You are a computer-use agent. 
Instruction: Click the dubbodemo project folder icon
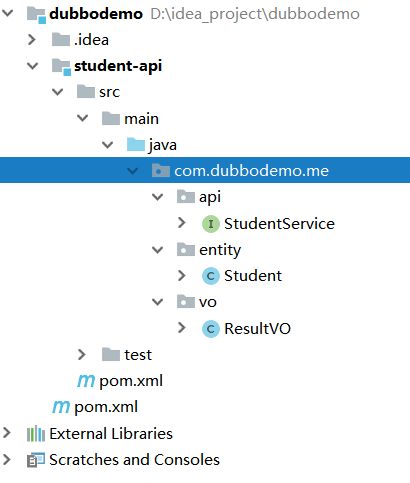click(x=36, y=15)
